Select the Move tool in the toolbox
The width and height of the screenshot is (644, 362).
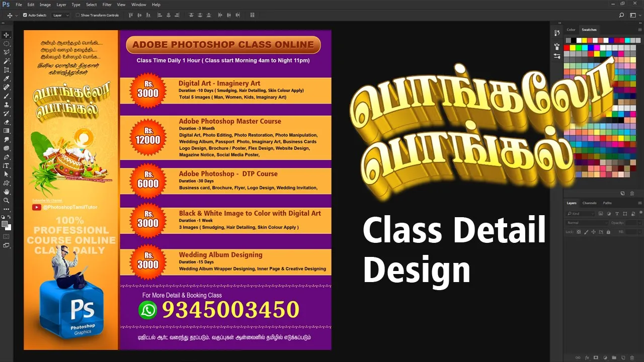point(7,35)
